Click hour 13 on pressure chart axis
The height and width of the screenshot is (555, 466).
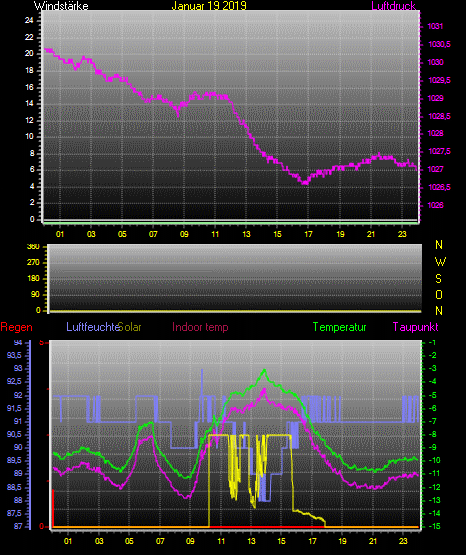click(x=246, y=234)
